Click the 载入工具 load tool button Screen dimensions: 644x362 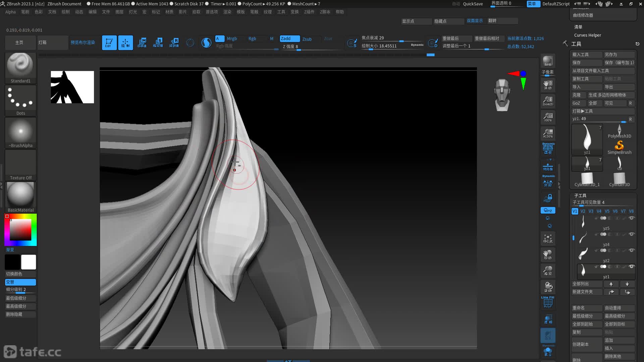pos(587,54)
